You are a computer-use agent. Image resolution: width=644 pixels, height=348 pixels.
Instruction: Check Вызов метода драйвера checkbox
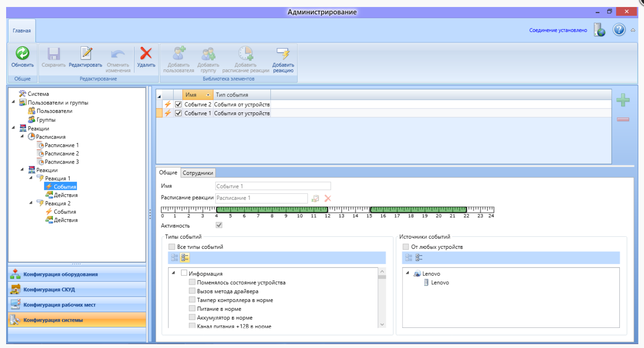tap(192, 291)
